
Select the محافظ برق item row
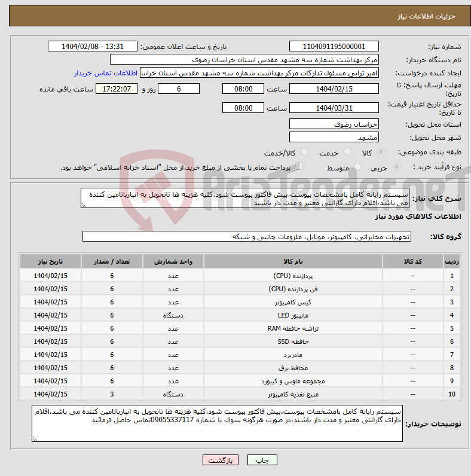coord(240,368)
